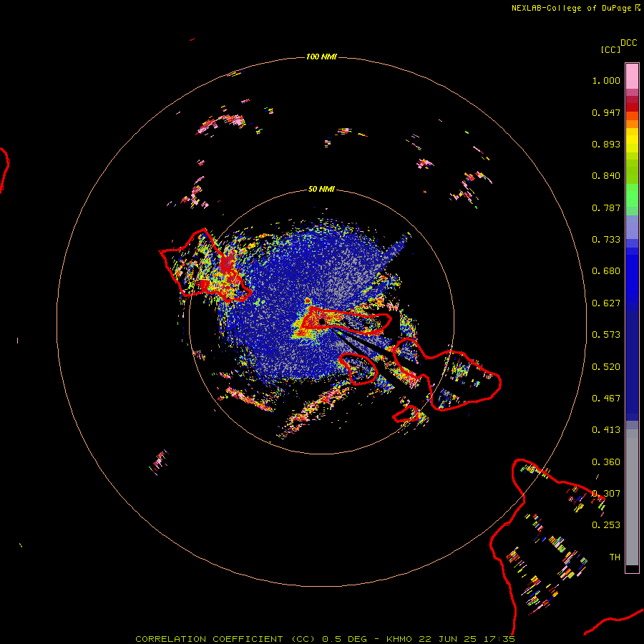
Task: Click the 0.413 color scale value
Action: pos(606,430)
